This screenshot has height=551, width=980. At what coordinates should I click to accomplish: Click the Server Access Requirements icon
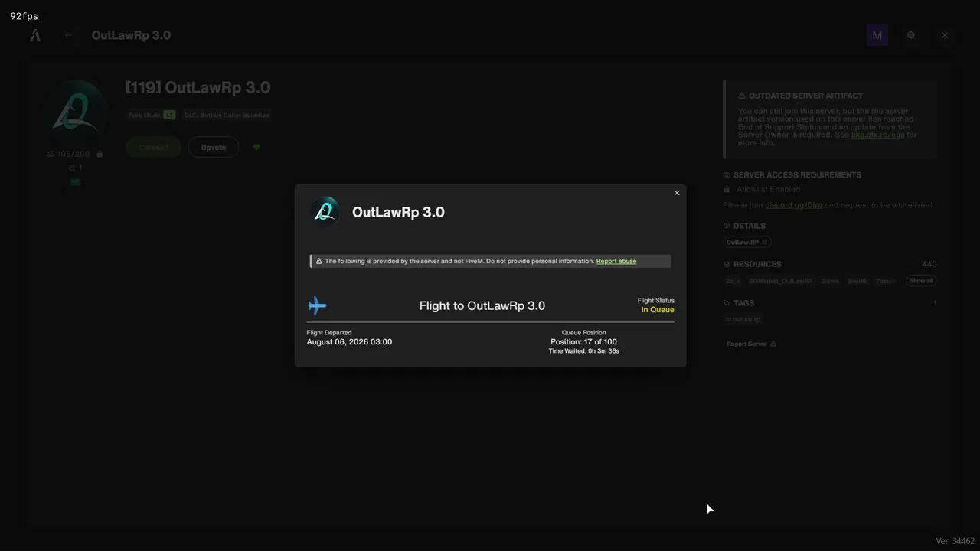point(727,175)
